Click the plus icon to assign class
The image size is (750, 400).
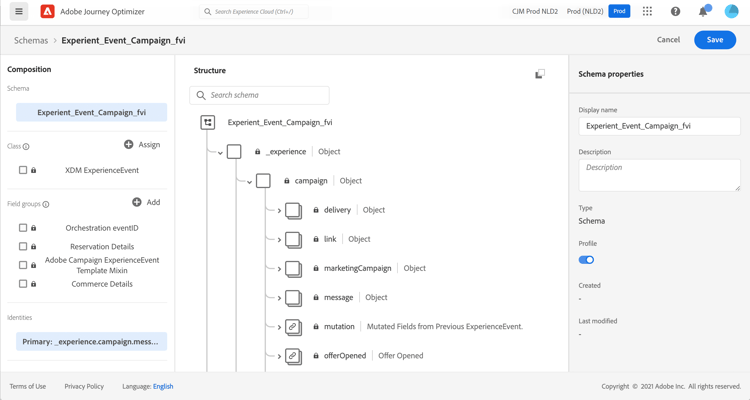(x=129, y=145)
